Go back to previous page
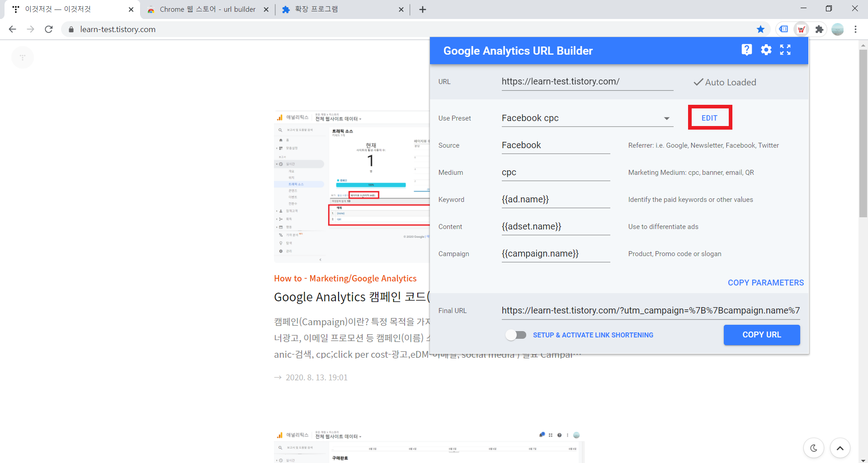 tap(12, 29)
